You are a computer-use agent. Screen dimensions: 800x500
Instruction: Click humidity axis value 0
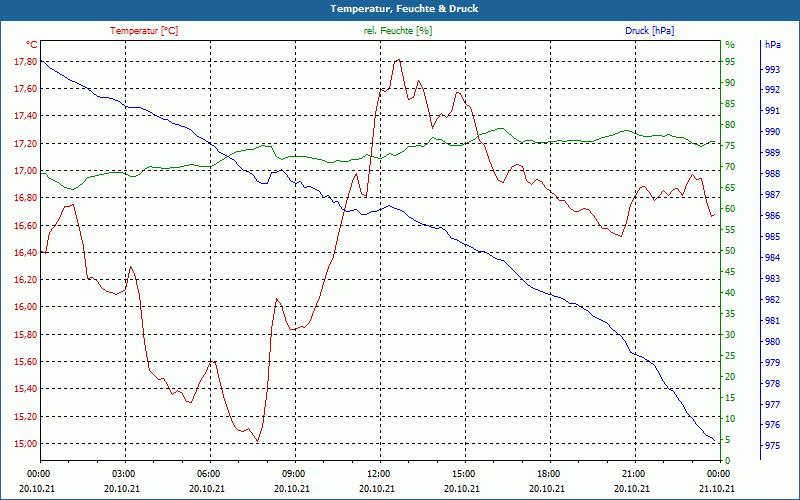pos(728,460)
